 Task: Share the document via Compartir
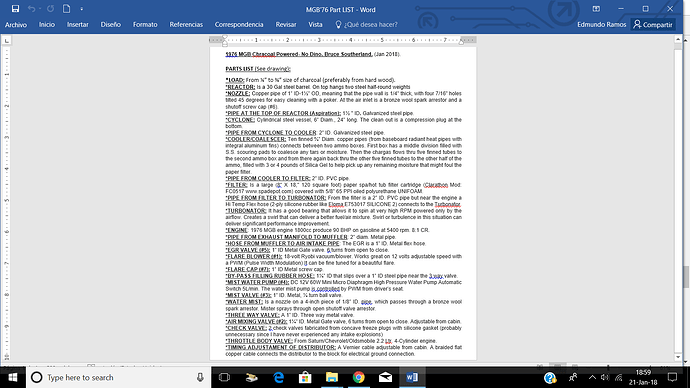(x=653, y=25)
